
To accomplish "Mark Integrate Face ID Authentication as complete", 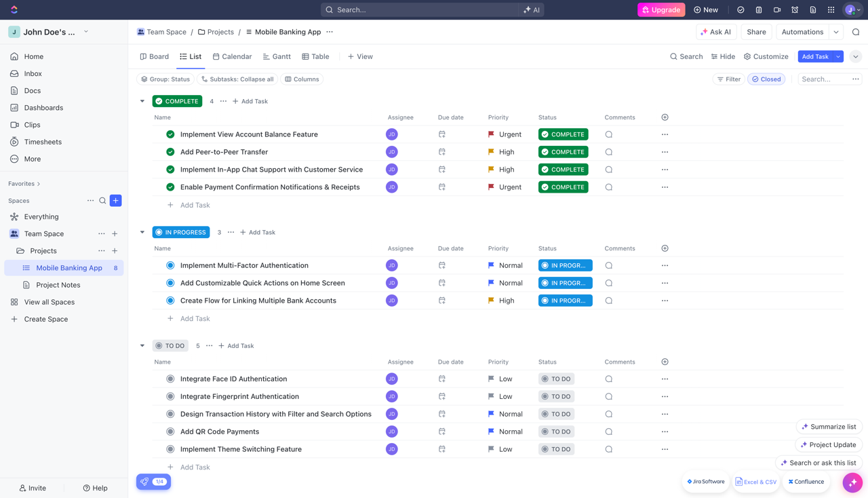I will 170,379.
